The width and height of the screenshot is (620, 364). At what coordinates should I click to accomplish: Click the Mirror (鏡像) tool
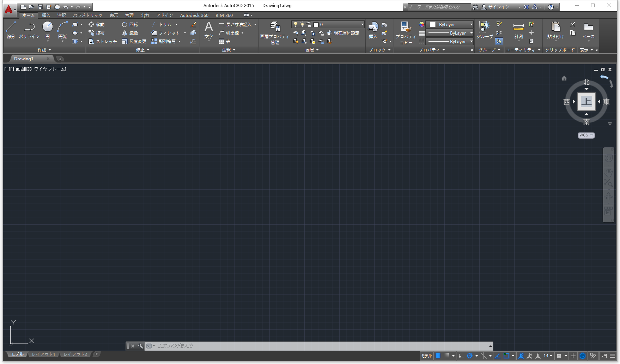tap(130, 33)
